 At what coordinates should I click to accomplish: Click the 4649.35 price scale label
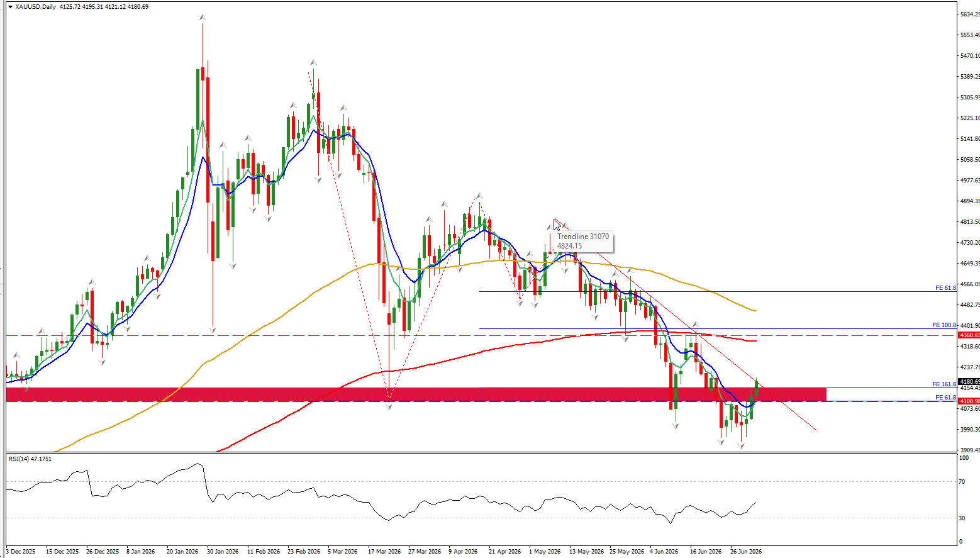[969, 264]
